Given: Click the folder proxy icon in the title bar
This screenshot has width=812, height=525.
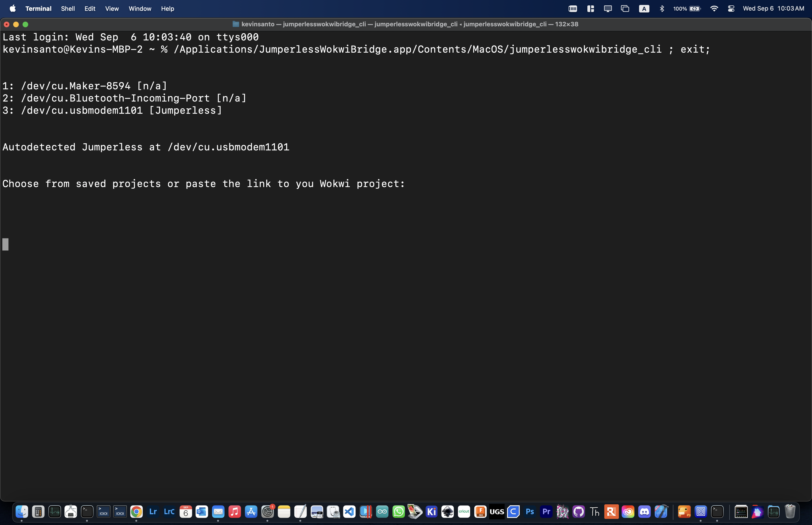Looking at the screenshot, I should [x=235, y=24].
